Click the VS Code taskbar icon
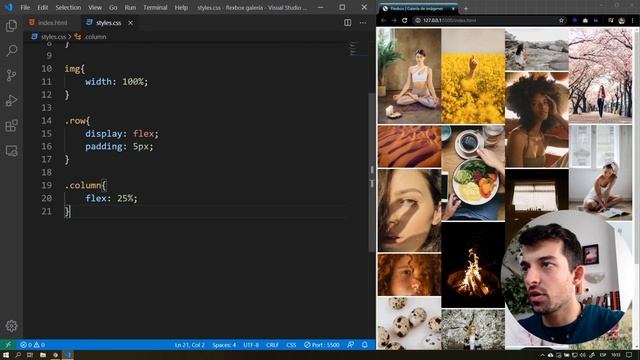This screenshot has height=360, width=640. (x=68, y=355)
